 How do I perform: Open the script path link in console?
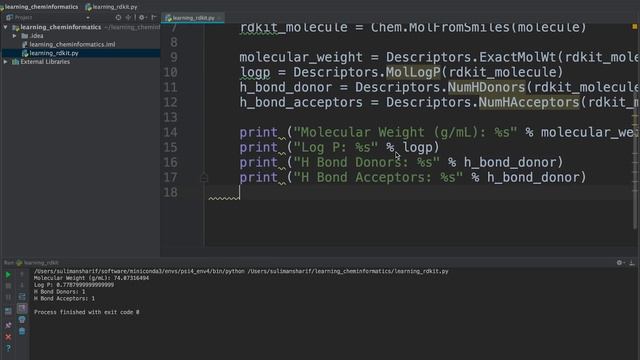(x=348, y=271)
